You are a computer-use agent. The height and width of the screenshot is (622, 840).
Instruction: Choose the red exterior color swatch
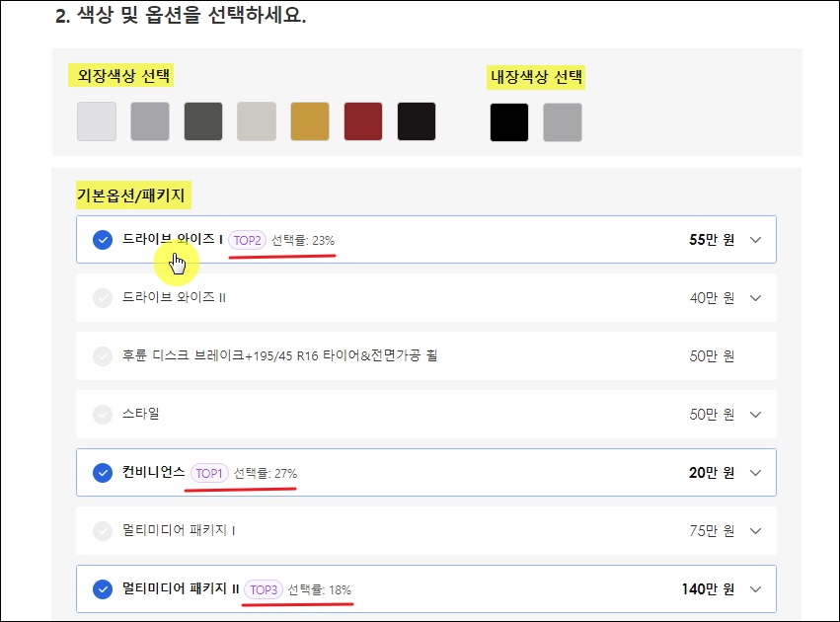(x=363, y=121)
